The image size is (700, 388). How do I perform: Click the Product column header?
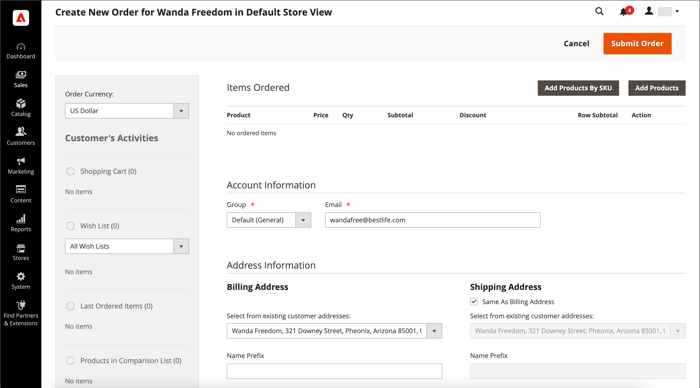click(x=238, y=115)
